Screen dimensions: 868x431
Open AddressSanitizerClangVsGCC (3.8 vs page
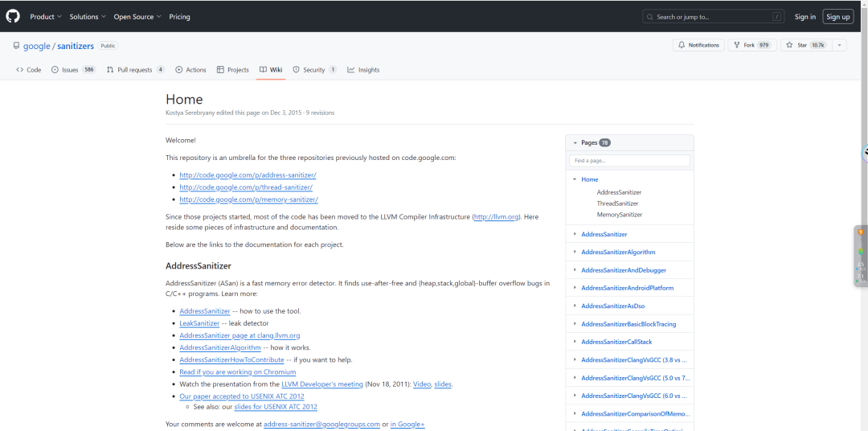[636, 360]
